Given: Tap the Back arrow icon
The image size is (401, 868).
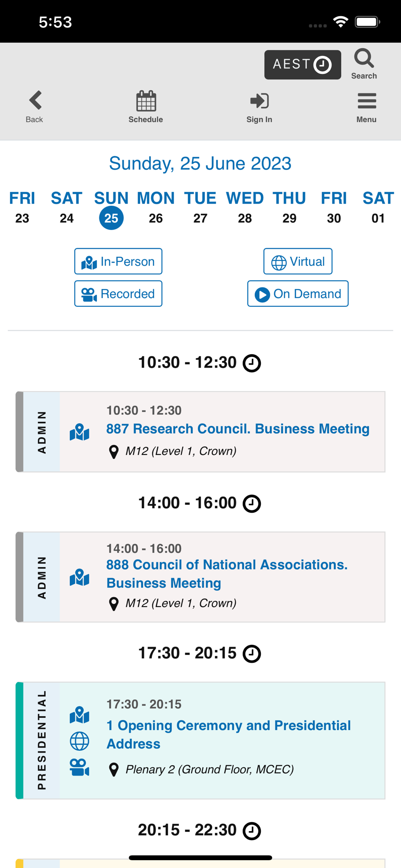Looking at the screenshot, I should tap(35, 100).
